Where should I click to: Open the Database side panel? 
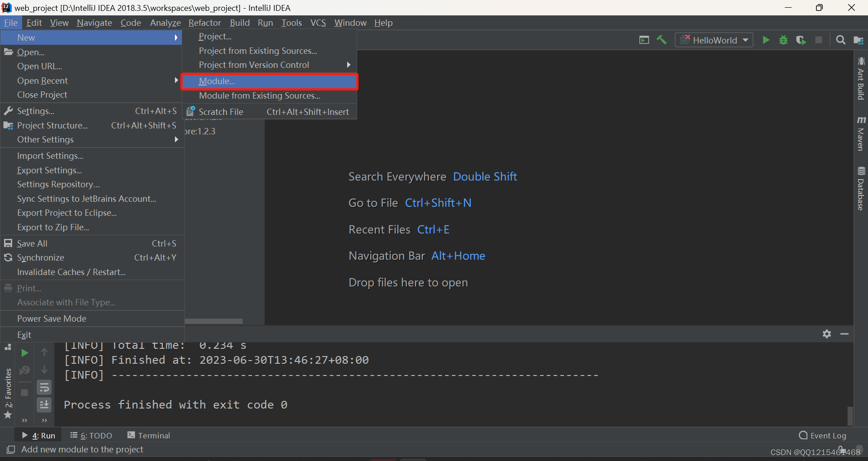point(861,189)
